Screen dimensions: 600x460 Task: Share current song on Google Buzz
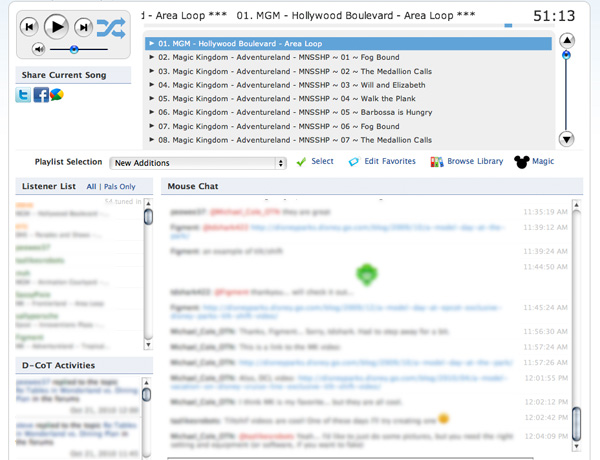[x=57, y=94]
